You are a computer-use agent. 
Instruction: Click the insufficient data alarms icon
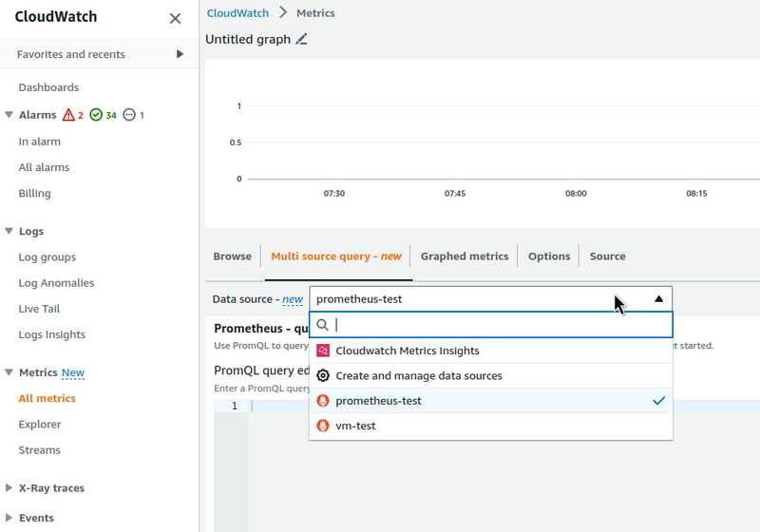click(129, 115)
